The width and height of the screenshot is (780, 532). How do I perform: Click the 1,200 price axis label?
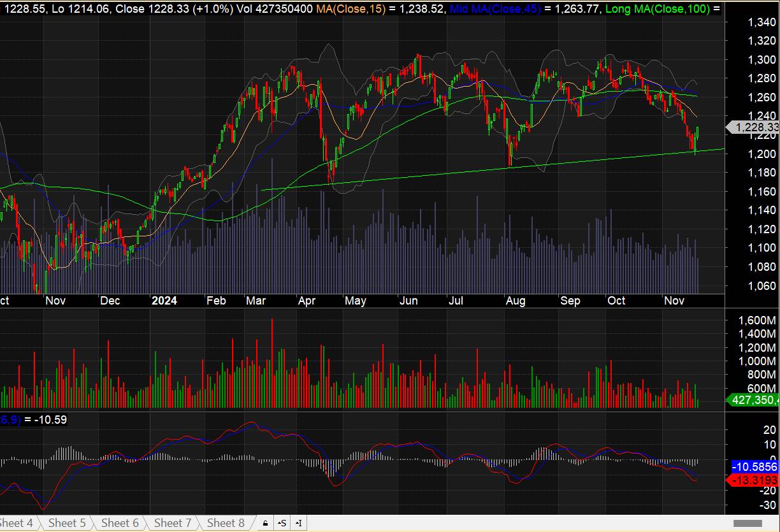click(760, 154)
